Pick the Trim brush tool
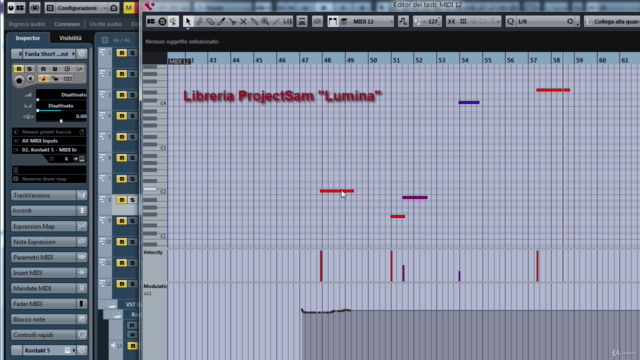This screenshot has width=640, height=360. [221, 22]
